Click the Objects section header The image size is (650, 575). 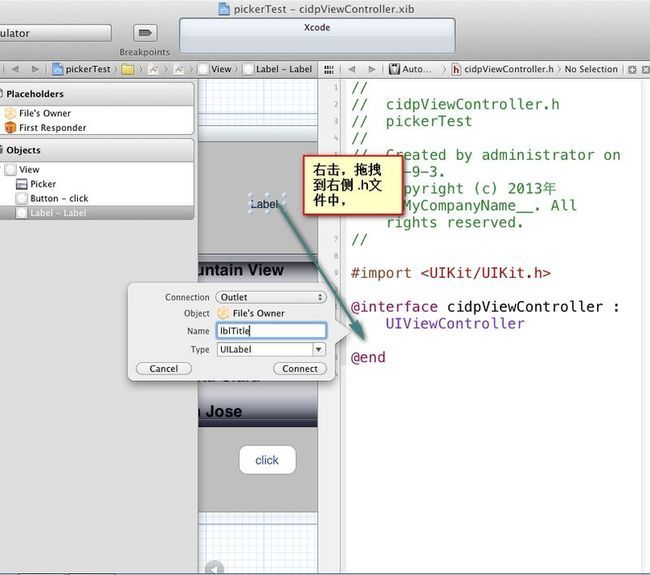pyautogui.click(x=96, y=150)
